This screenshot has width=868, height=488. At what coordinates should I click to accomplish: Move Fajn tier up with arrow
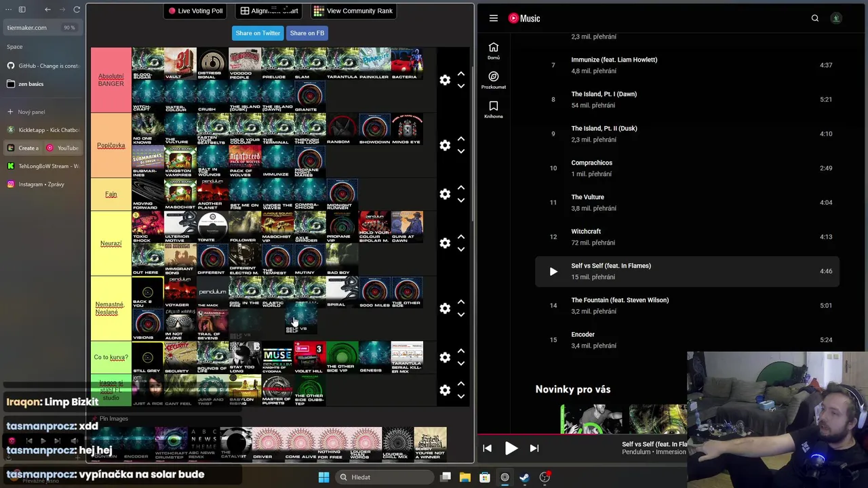coord(461,188)
